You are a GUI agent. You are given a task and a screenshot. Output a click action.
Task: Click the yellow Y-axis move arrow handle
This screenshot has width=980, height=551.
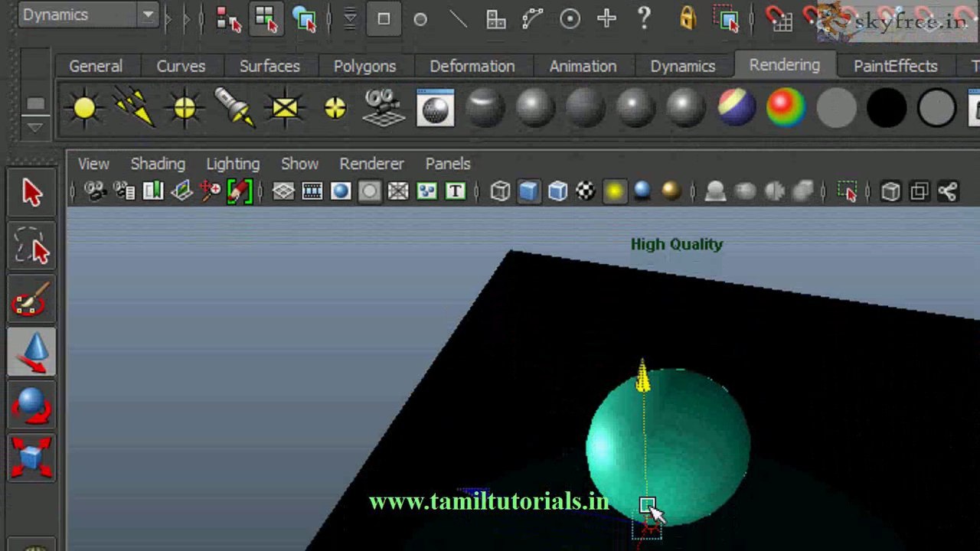tap(642, 377)
